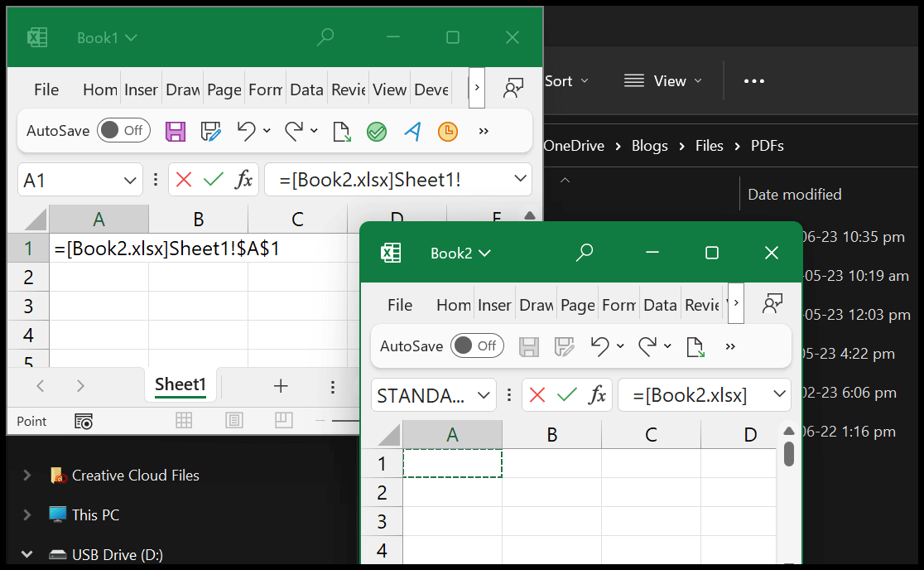Confirm formula with checkmark in Book2

[567, 395]
